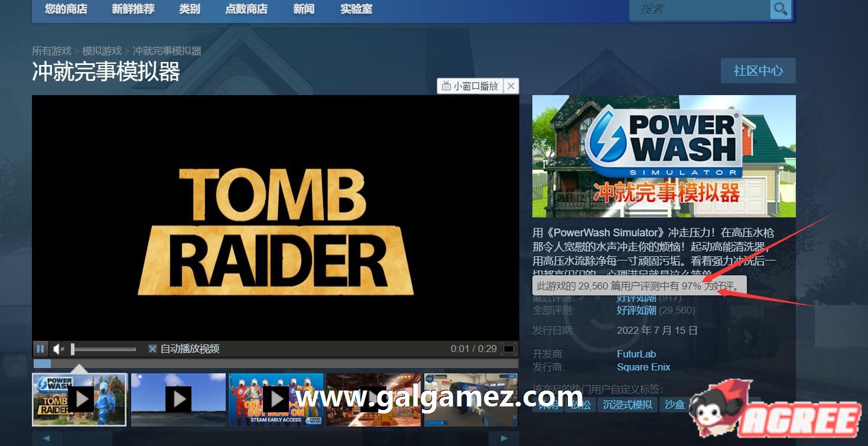Select second trailer thumbnail with sky
Viewport: 868px width, 446px height.
[178, 399]
